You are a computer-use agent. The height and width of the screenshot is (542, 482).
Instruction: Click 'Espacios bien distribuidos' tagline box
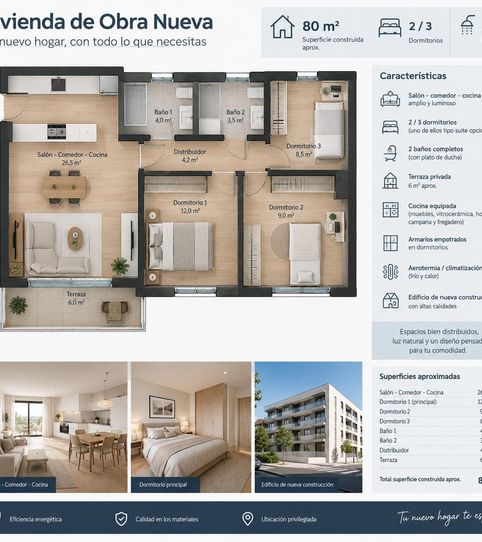coord(427,340)
